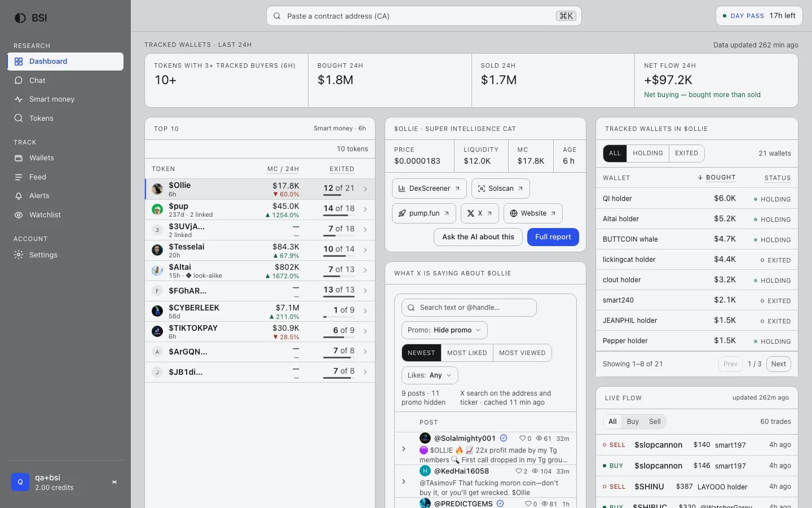Image resolution: width=812 pixels, height=508 pixels.
Task: Open the Chat page icon
Action: pyautogui.click(x=19, y=81)
